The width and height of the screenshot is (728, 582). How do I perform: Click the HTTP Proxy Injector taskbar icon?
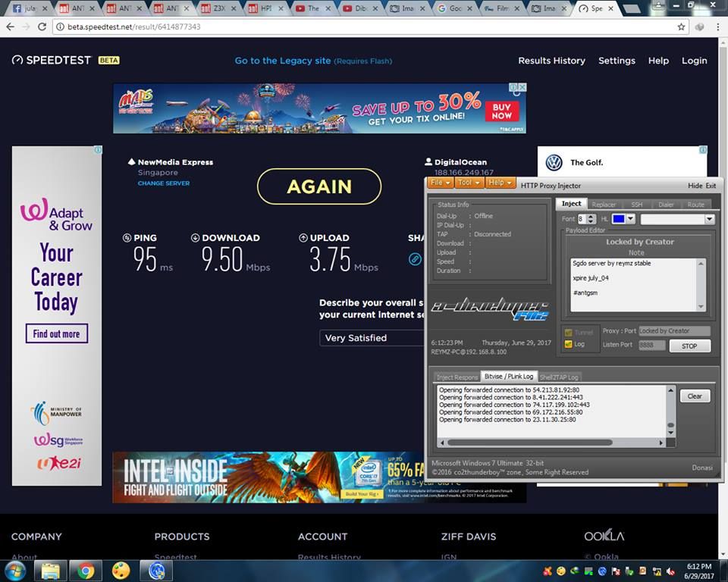click(x=156, y=571)
